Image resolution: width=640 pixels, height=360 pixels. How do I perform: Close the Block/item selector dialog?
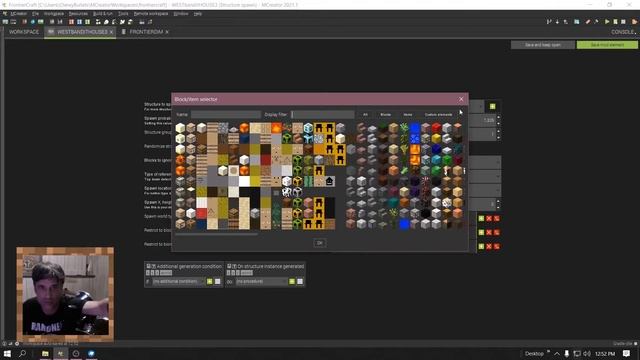(x=461, y=99)
